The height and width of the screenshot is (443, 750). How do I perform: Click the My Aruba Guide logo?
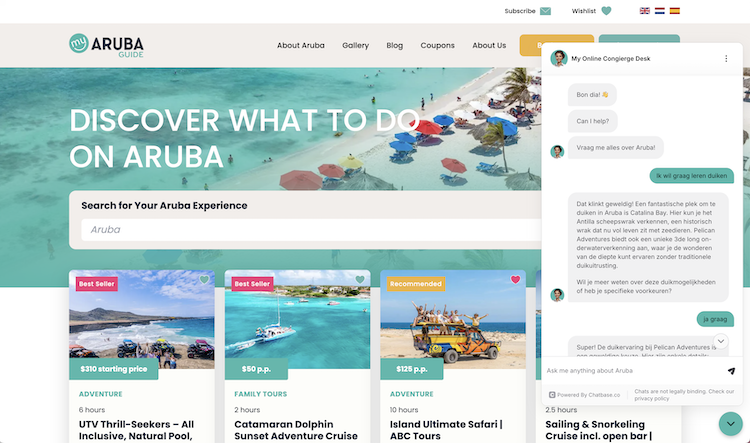click(106, 45)
